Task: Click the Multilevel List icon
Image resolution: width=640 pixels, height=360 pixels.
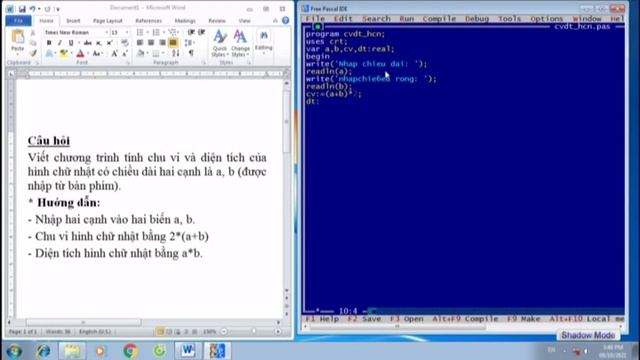Action: [x=173, y=32]
